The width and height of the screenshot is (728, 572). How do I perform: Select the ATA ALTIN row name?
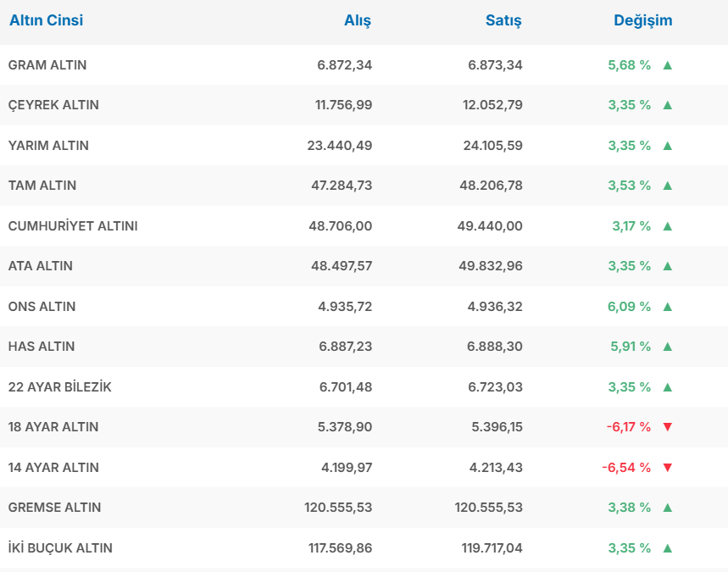coord(41,266)
